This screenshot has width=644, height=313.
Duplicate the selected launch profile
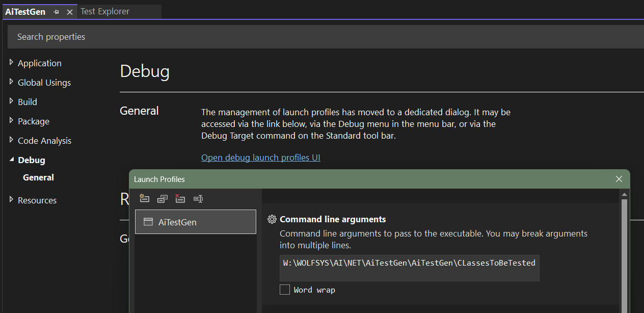tap(163, 199)
